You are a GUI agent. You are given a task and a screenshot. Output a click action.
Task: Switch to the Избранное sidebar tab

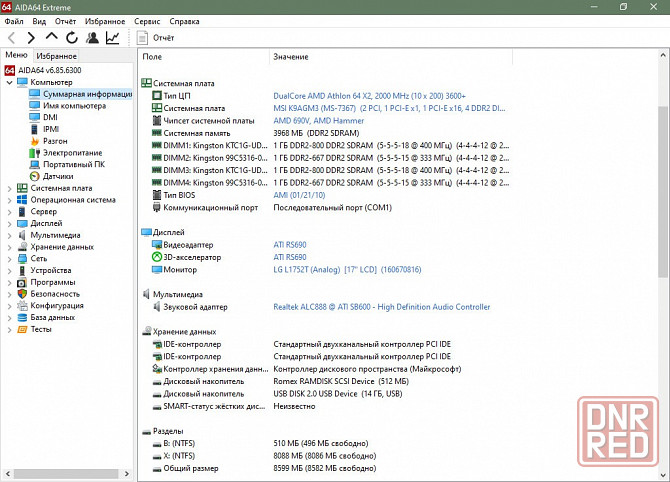[x=56, y=56]
